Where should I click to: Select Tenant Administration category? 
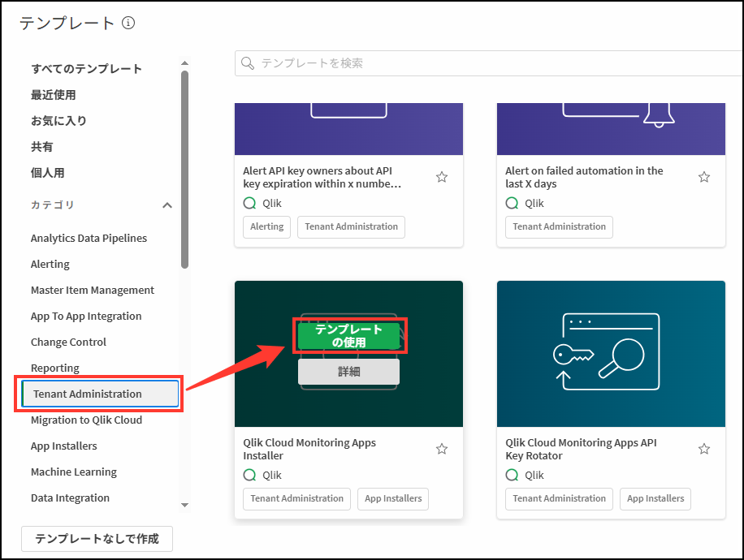pyautogui.click(x=100, y=394)
